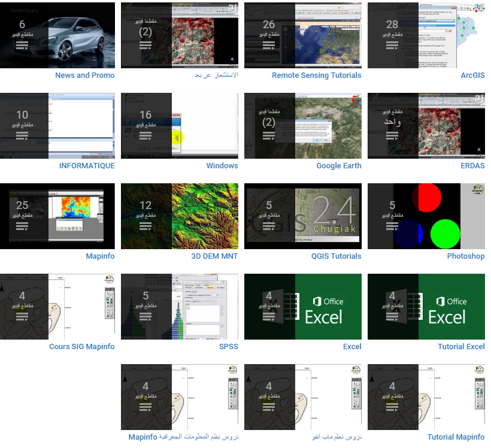Screen dimensions: 491x448
Task: Select the Office Excel thumbnail above Tutorial Excel
Action: (x=426, y=307)
